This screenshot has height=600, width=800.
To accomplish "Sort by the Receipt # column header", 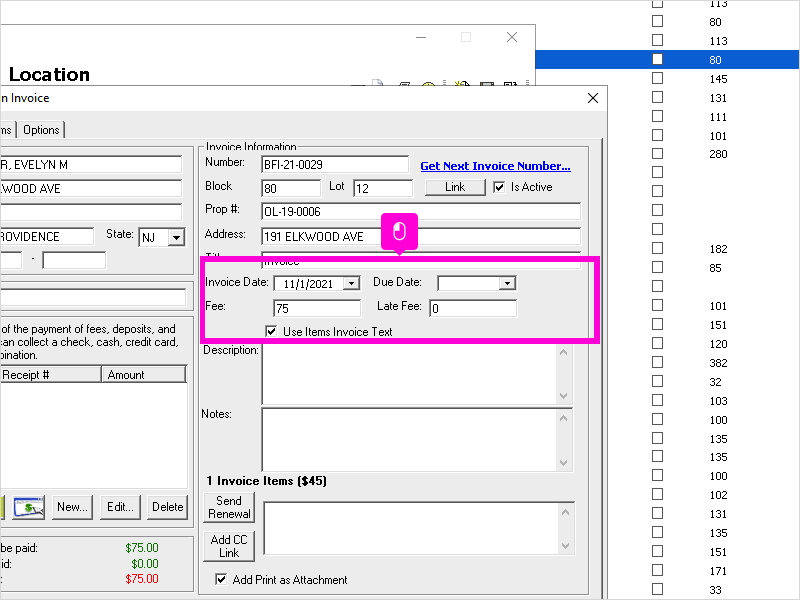I will pos(51,374).
